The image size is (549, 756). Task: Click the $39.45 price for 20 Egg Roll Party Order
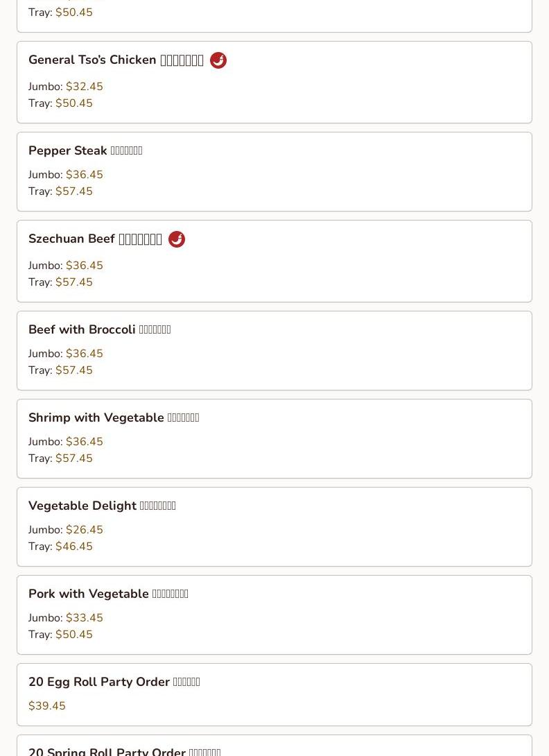[47, 706]
